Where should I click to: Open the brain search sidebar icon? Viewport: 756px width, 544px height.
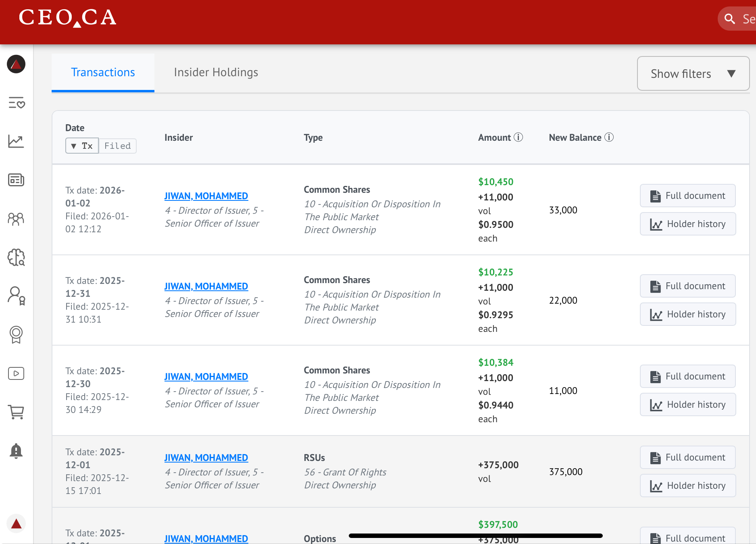pyautogui.click(x=16, y=257)
